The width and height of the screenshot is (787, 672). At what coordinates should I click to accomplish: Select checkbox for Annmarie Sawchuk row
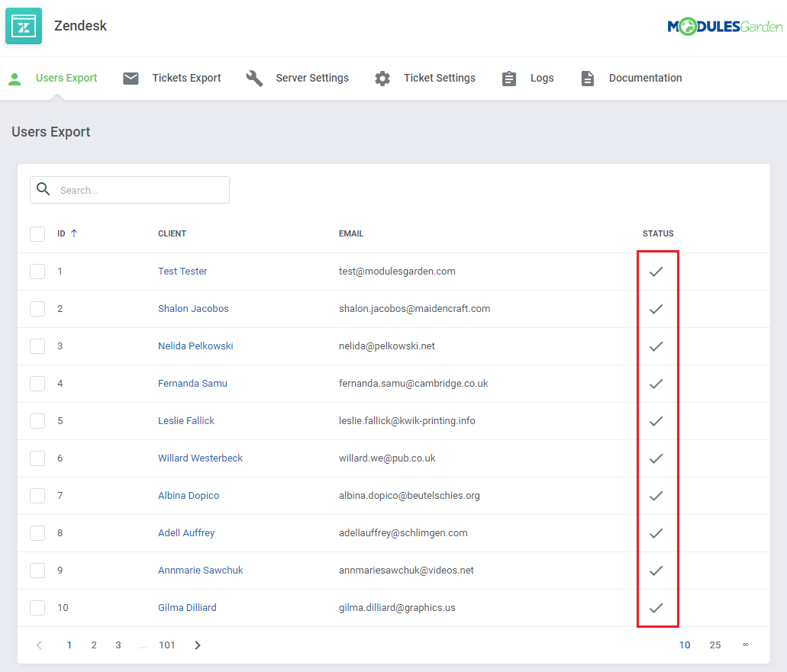[37, 571]
